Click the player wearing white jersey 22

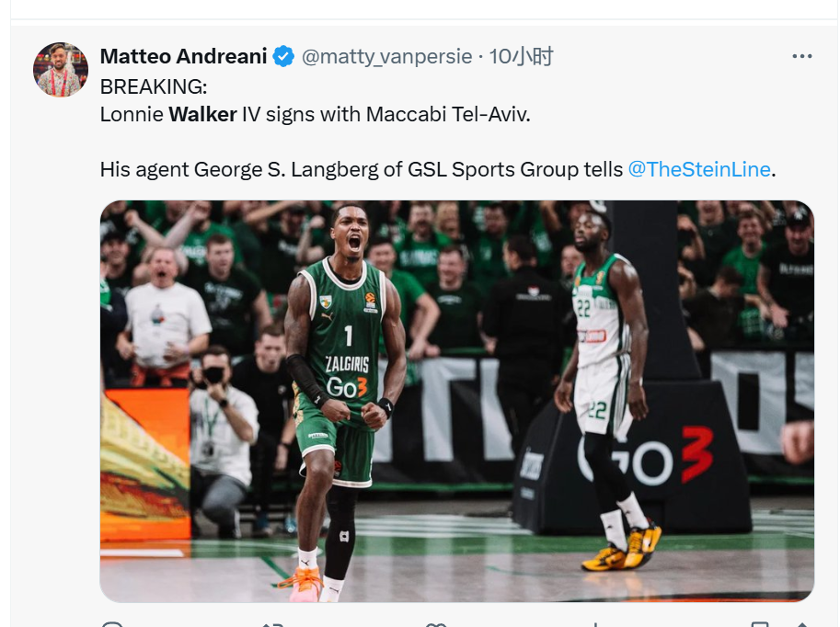click(608, 391)
